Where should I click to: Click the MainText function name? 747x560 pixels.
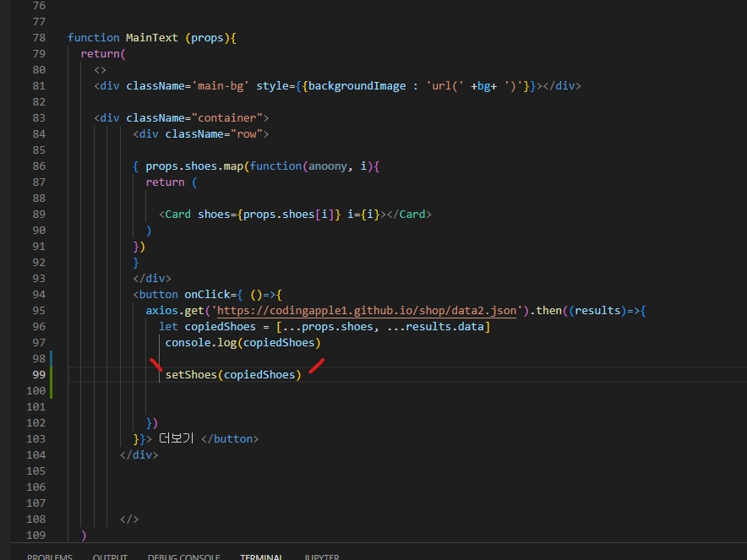pyautogui.click(x=152, y=38)
